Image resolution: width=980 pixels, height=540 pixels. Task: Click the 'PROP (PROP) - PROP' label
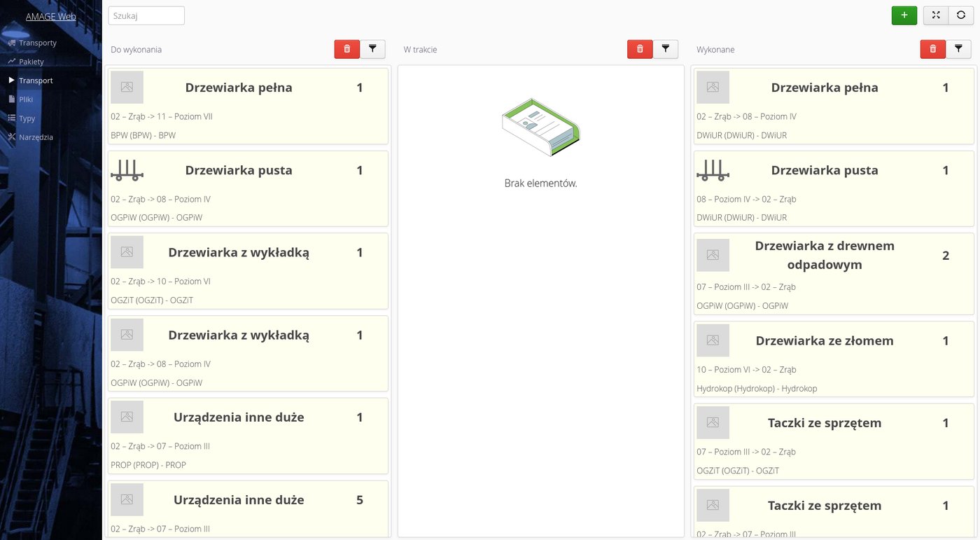pos(148,464)
